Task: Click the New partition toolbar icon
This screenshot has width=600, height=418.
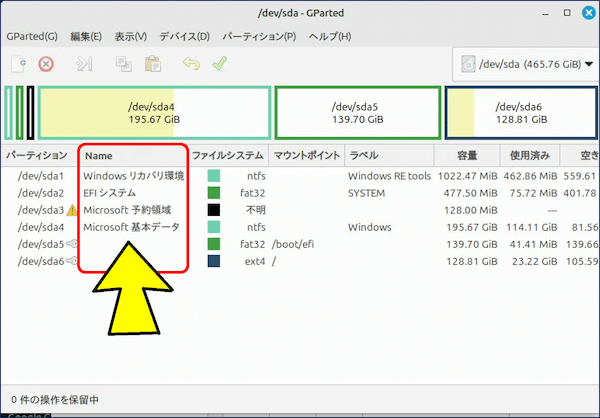Action: coord(18,64)
